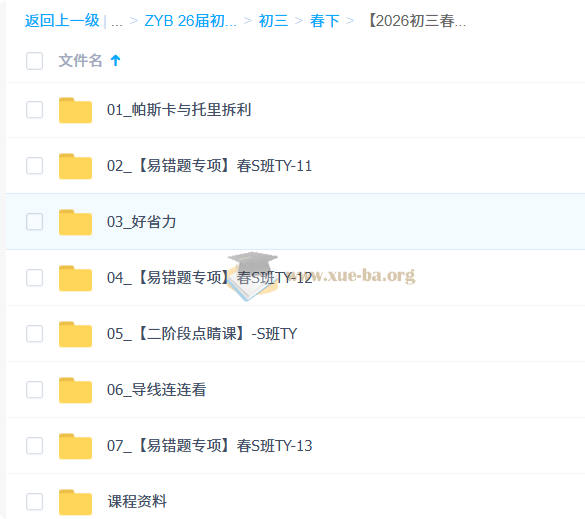
Task: Click the 文件名 column header
Action: (x=80, y=60)
